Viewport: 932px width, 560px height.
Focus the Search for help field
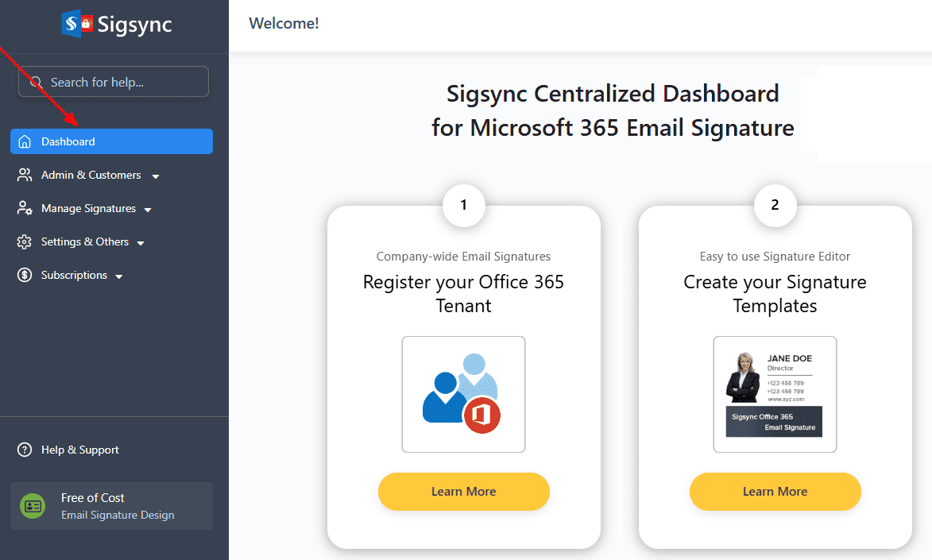(119, 82)
